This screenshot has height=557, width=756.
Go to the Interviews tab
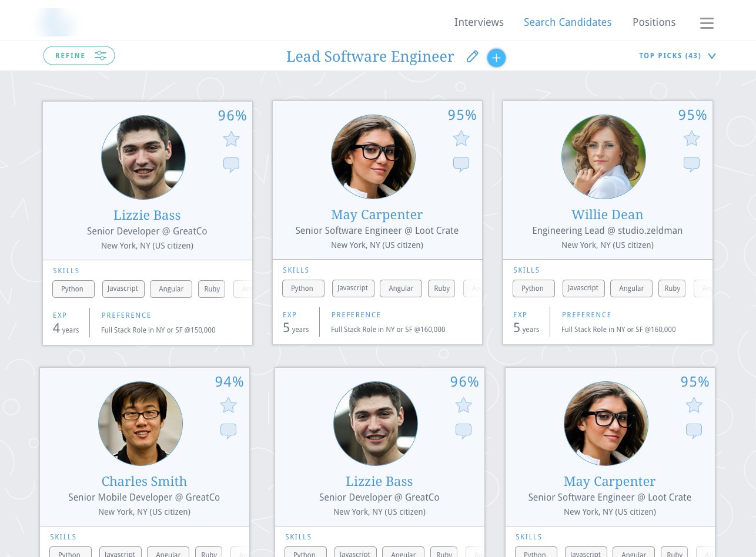(x=479, y=22)
